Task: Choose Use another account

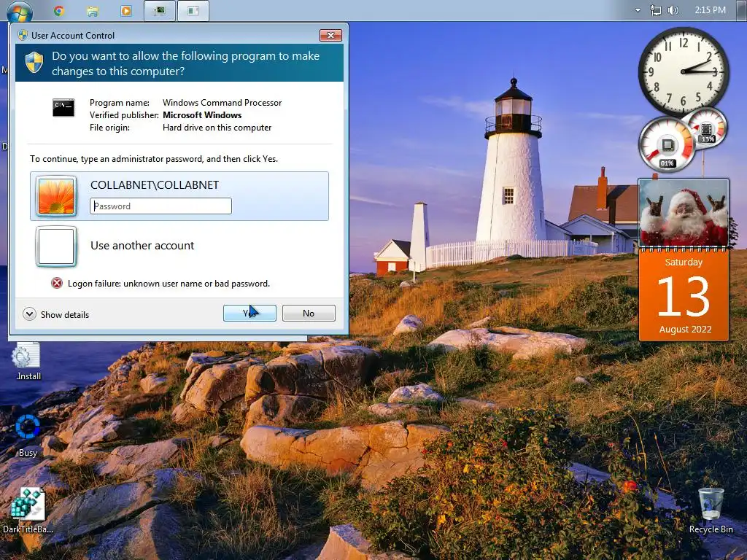Action: pyautogui.click(x=142, y=245)
